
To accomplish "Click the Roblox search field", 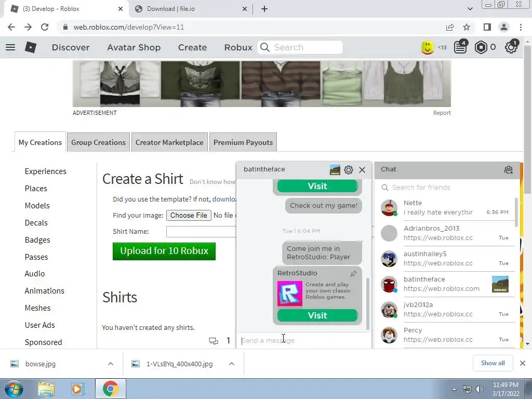I will click(300, 47).
